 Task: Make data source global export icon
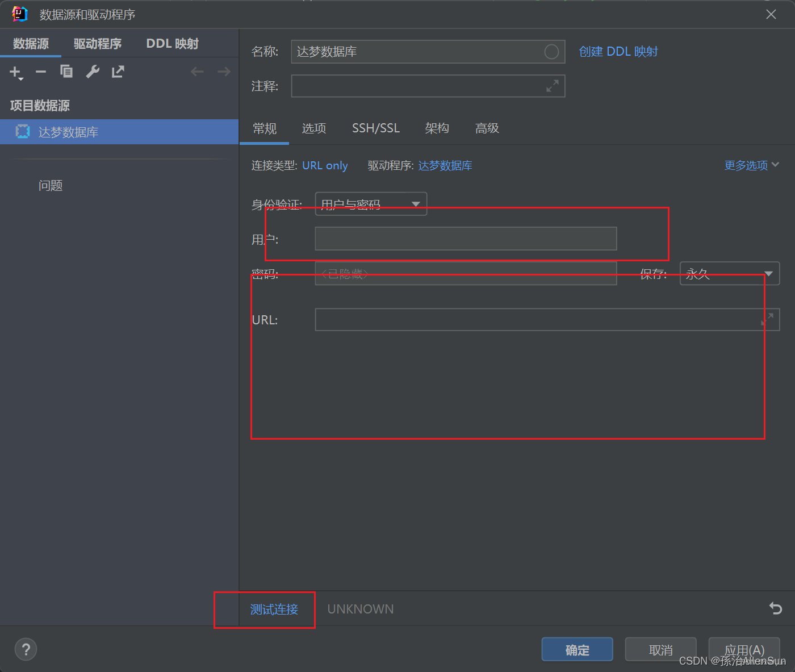118,72
